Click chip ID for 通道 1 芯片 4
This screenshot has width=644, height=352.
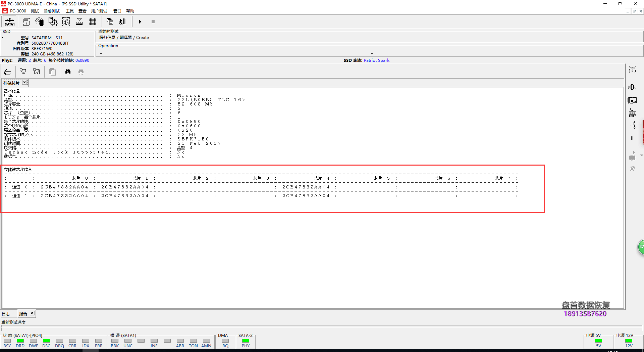306,196
